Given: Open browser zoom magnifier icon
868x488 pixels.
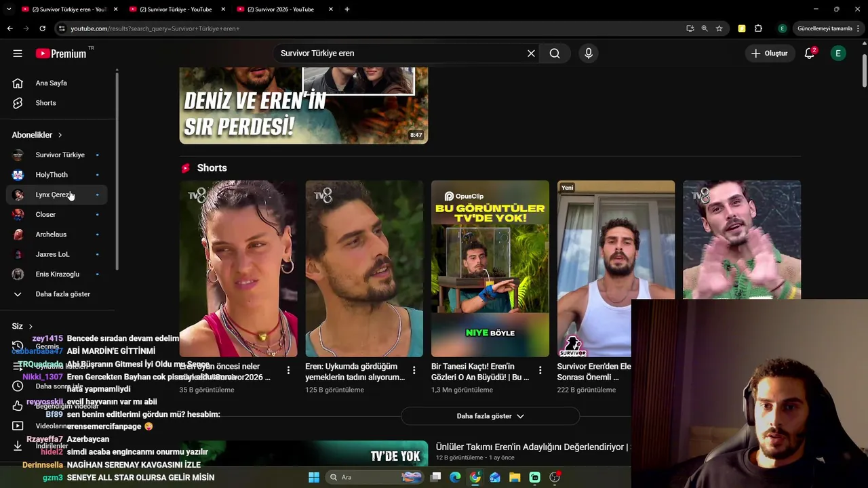Looking at the screenshot, I should point(705,28).
